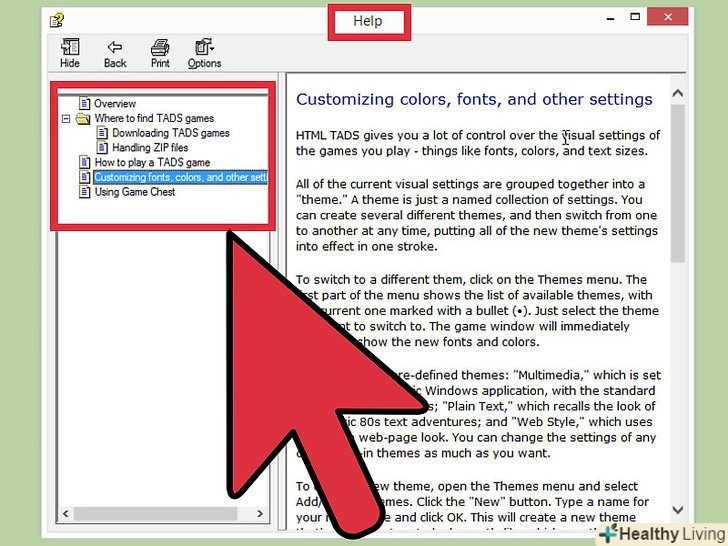Screen dimensions: 728x546
Task: Select Where to find TADS games book
Action: (154, 118)
